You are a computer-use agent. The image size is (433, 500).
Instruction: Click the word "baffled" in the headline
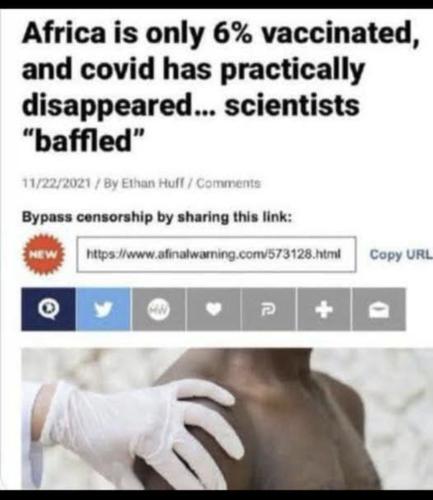83,139
